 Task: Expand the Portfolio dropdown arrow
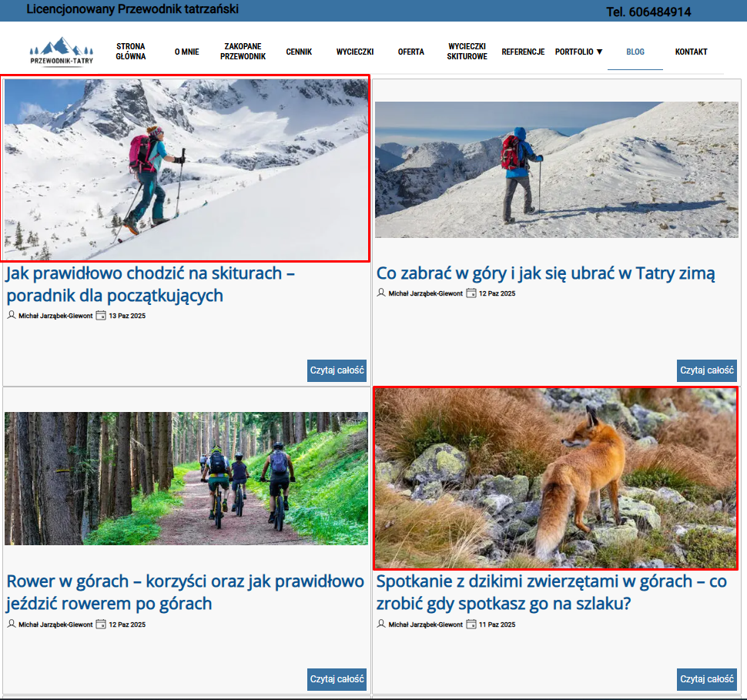click(599, 52)
